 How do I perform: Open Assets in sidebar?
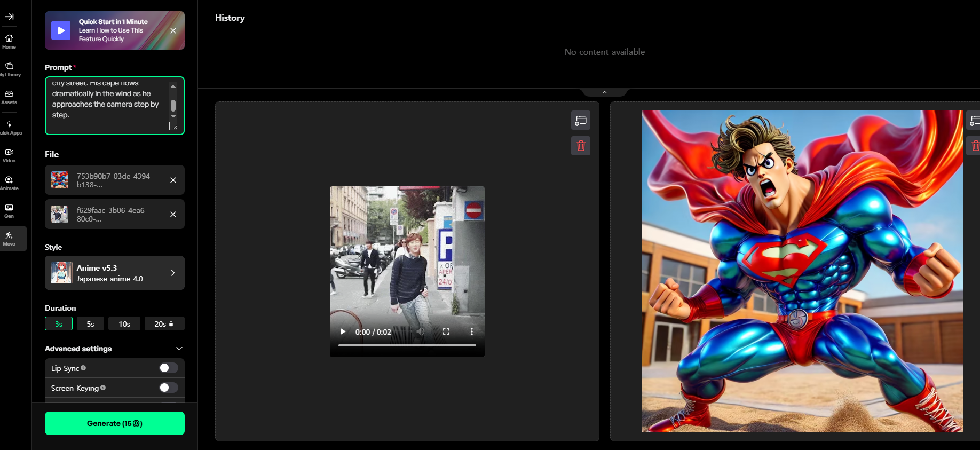point(9,97)
